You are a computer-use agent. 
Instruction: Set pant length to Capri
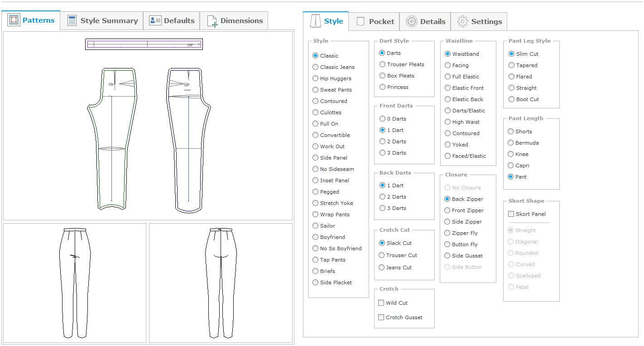(x=511, y=166)
